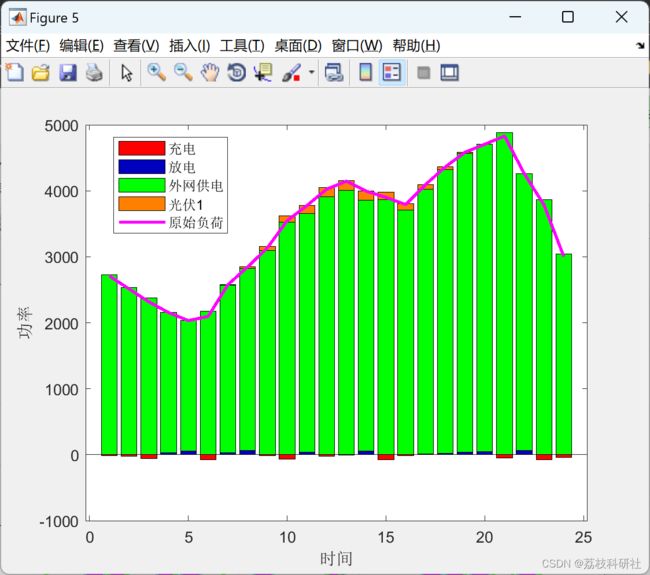Open the 插入(I) menu
650x575 pixels.
coord(190,46)
